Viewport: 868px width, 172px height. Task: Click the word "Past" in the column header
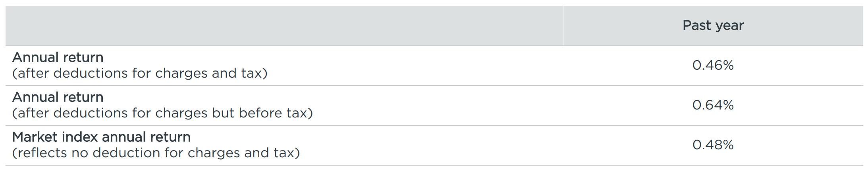[696, 25]
